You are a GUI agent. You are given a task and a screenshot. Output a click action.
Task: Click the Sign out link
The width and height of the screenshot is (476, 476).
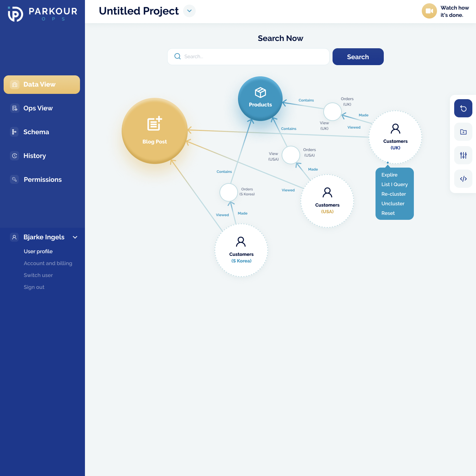click(34, 287)
